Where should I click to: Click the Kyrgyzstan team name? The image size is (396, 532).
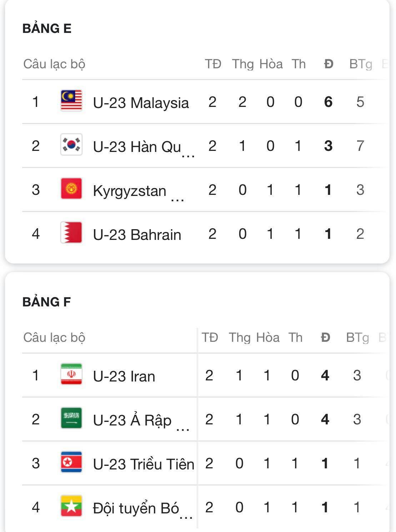tap(130, 191)
